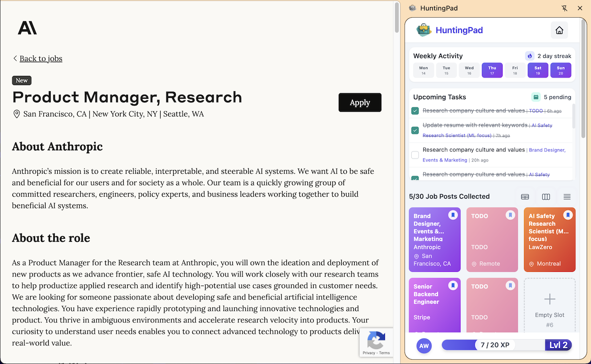This screenshot has height=364, width=591.
Task: Toggle bookmark on Brand Designer card
Action: 453,215
